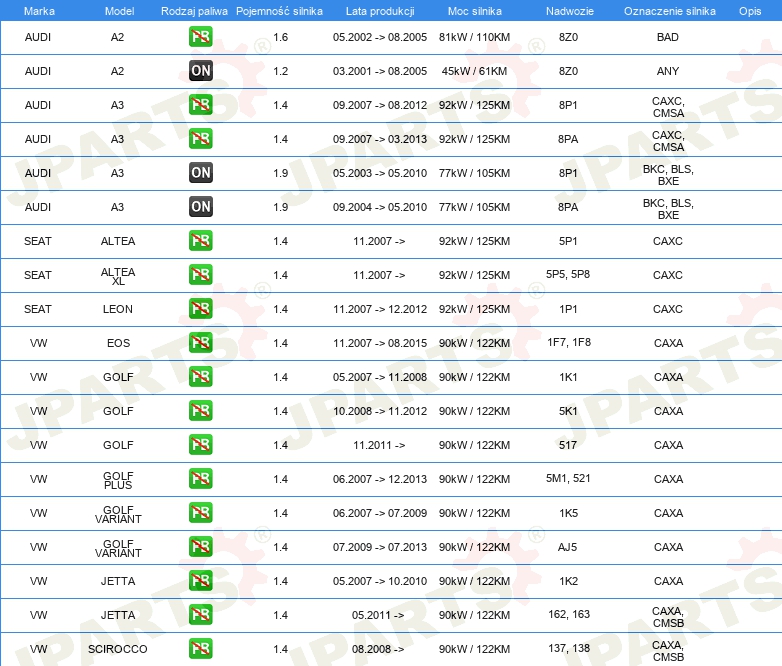782x666 pixels.
Task: Click the Oznaczenie silnika column header
Action: (669, 10)
